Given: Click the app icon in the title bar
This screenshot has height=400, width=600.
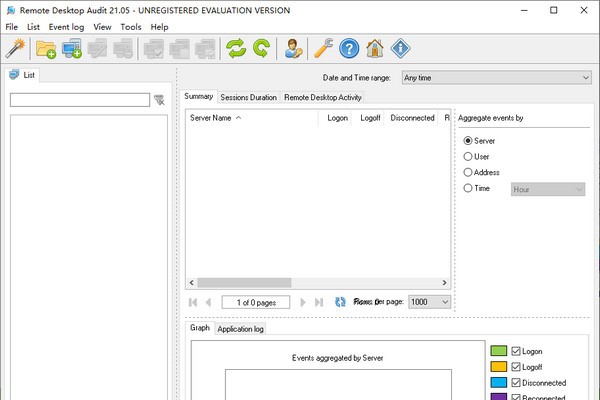Looking at the screenshot, I should [11, 10].
